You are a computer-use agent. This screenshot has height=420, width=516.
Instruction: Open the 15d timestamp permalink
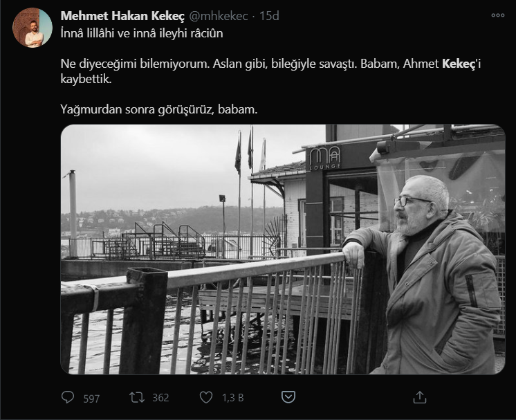tap(269, 16)
